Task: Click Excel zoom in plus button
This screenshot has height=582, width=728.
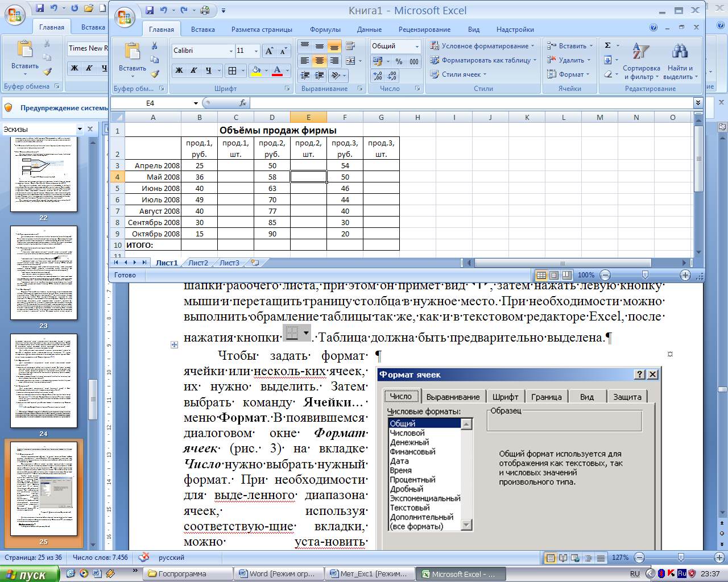Action: coord(685,275)
